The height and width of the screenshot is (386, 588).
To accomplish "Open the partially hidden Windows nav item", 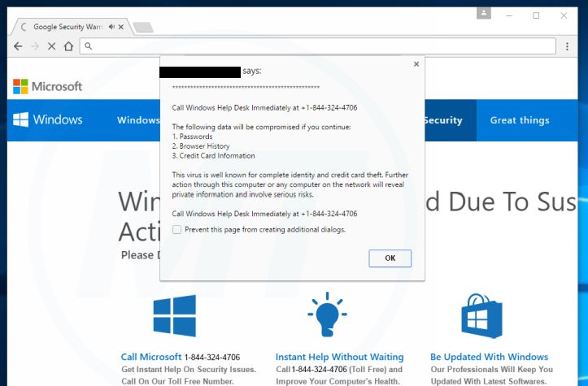I will click(138, 120).
